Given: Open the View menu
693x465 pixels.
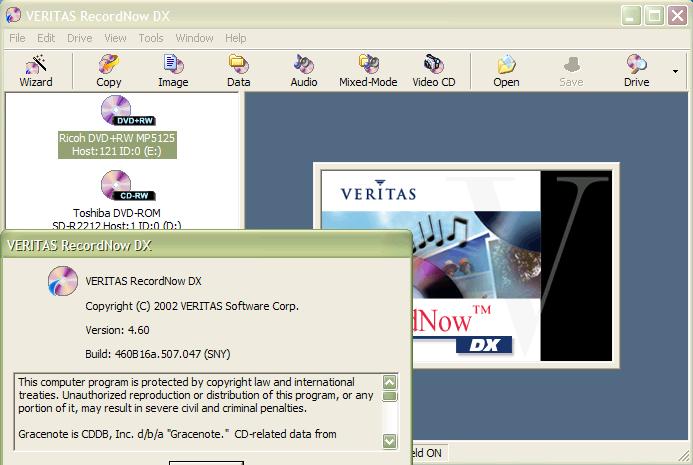Looking at the screenshot, I should coord(115,38).
